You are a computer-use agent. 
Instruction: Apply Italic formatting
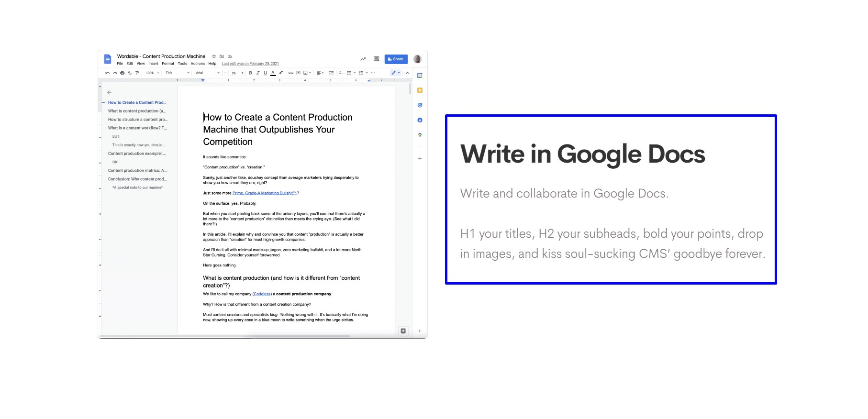(258, 73)
